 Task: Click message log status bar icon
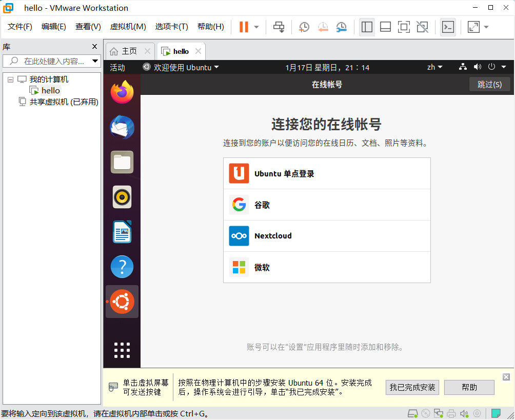click(496, 413)
